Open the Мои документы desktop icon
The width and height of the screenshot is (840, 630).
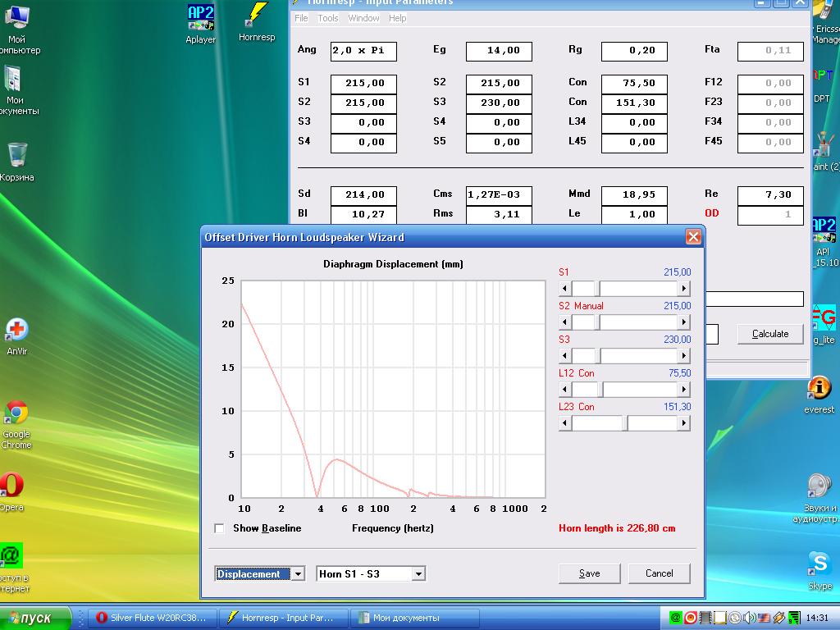pyautogui.click(x=16, y=90)
